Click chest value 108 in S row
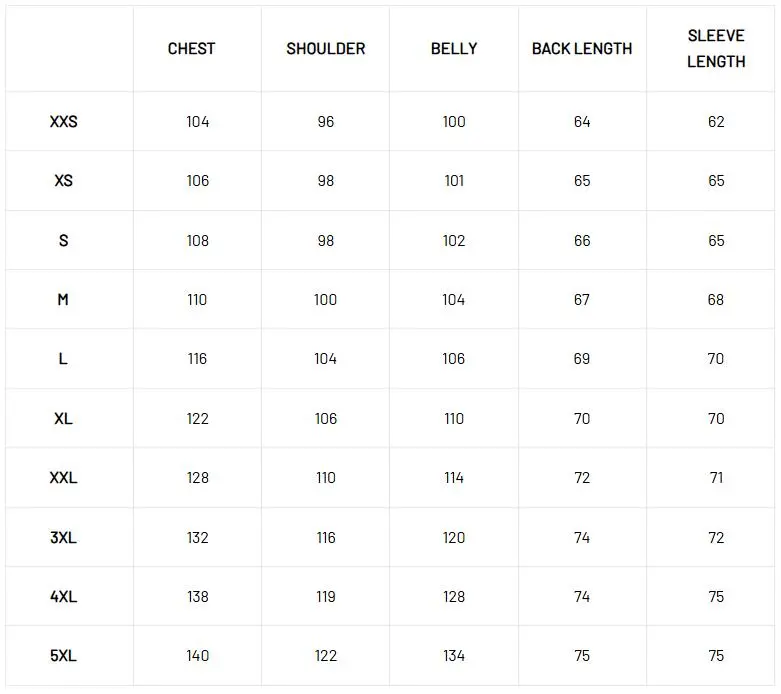The height and width of the screenshot is (694, 781). point(197,241)
